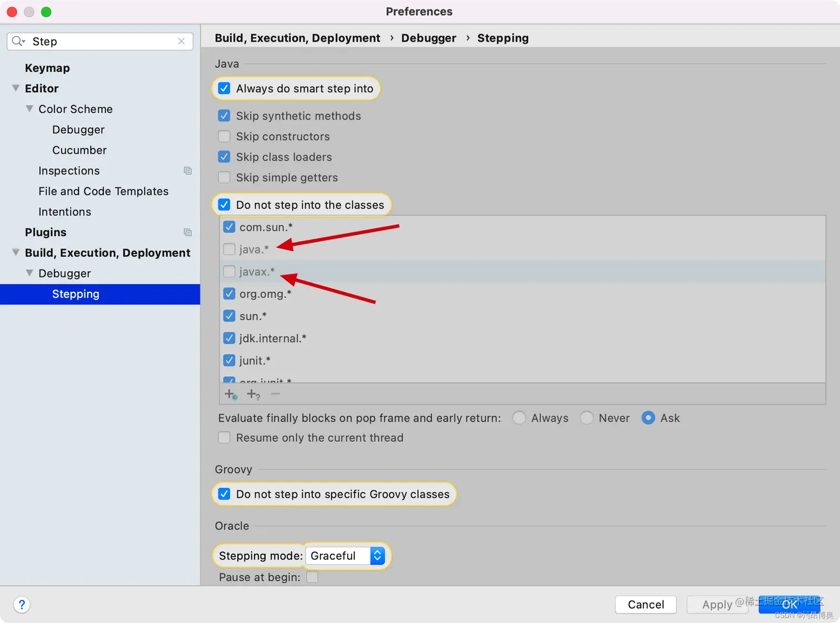Collapse Build, Execution, Deployment node

click(16, 253)
